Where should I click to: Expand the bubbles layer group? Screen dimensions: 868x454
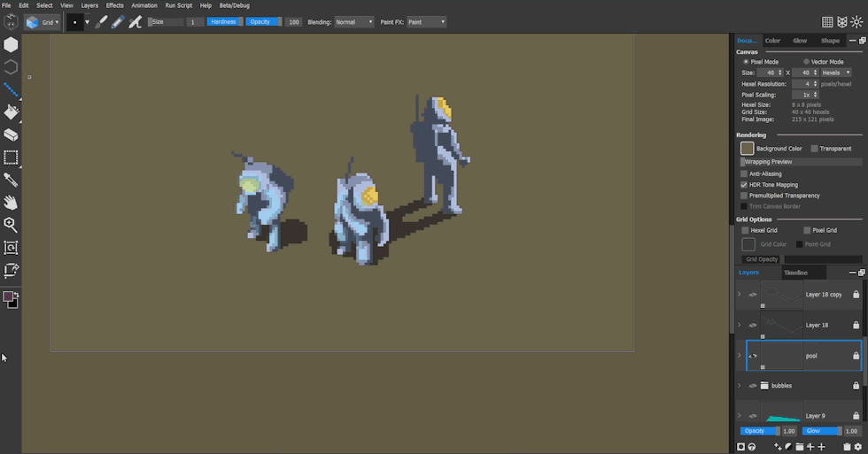[x=740, y=386]
